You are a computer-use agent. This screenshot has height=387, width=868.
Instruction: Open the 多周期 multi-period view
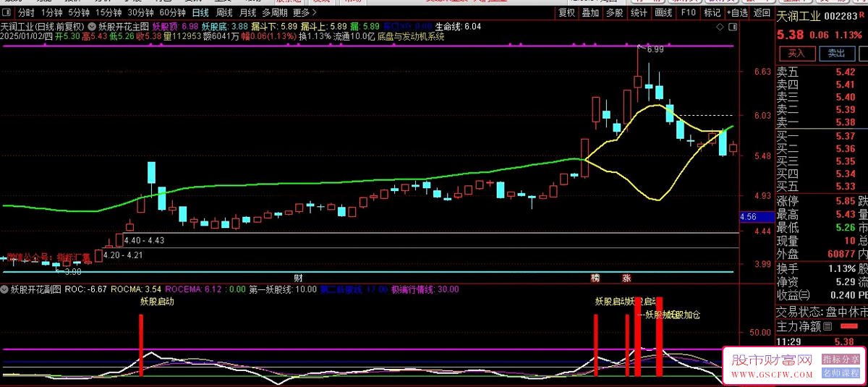(274, 12)
